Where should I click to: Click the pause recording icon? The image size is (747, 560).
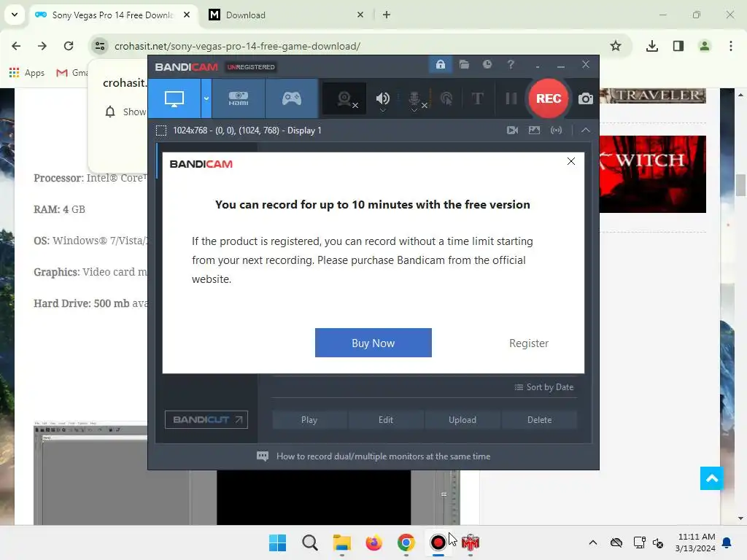click(x=511, y=98)
